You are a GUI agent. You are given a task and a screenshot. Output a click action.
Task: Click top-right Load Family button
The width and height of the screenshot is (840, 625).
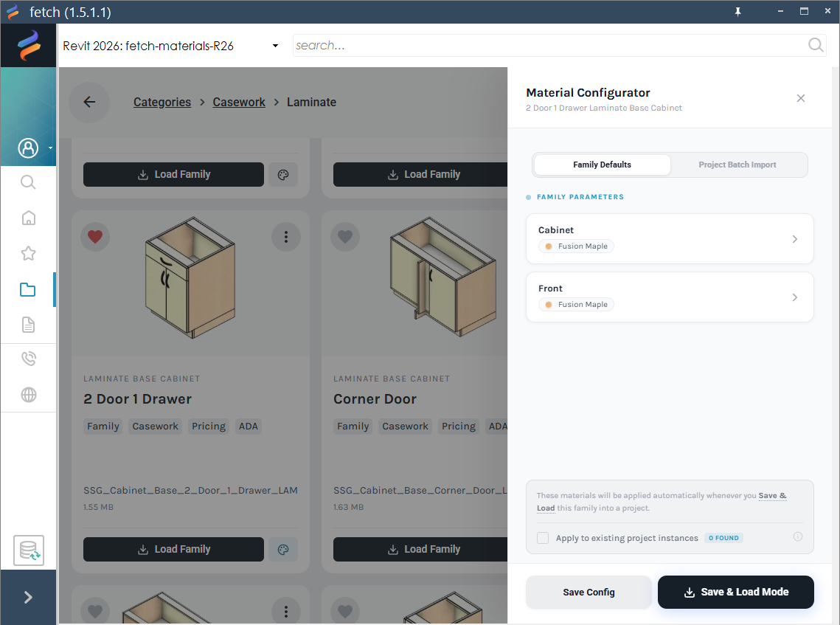point(420,174)
